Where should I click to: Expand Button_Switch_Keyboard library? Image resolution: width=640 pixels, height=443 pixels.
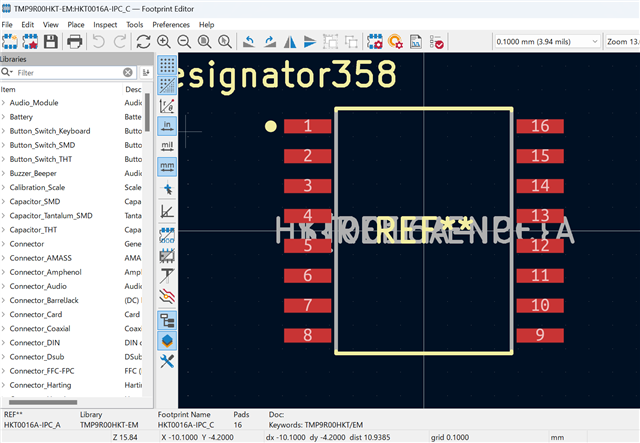3,131
